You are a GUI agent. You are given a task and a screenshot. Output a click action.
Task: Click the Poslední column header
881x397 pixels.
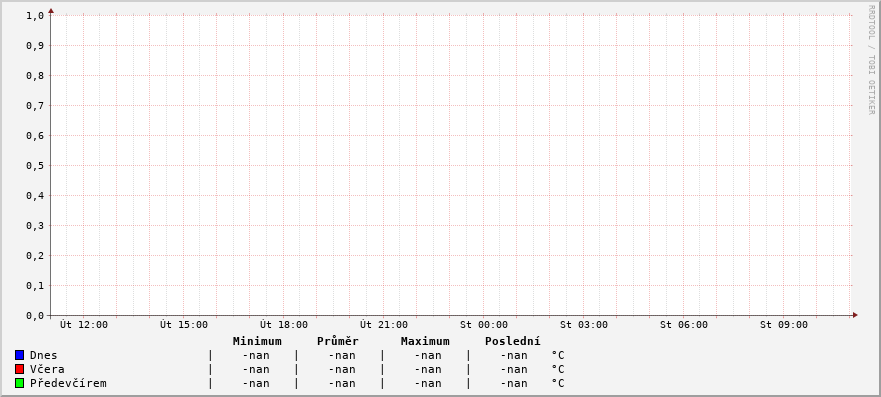512,341
